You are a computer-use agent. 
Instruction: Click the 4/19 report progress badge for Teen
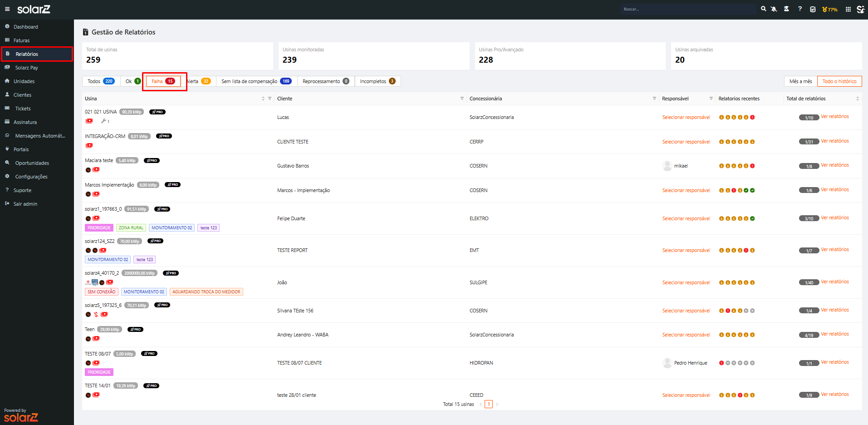(809, 335)
